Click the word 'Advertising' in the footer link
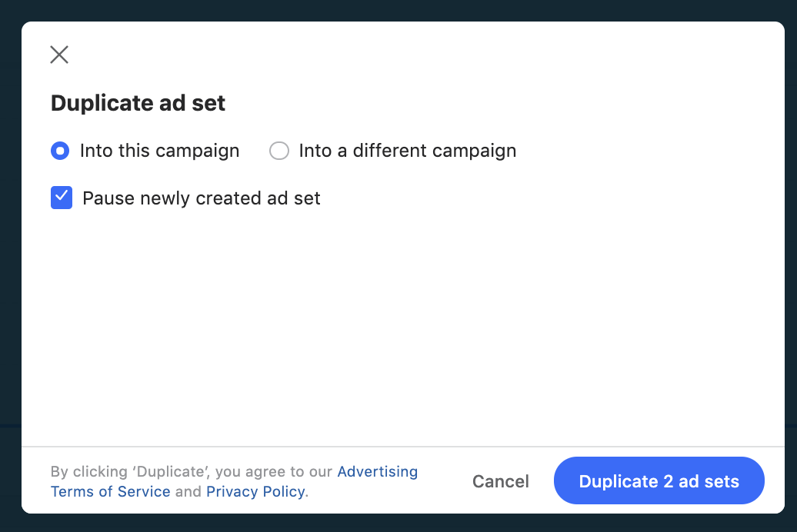Screen dimensions: 797x532 [377, 471]
